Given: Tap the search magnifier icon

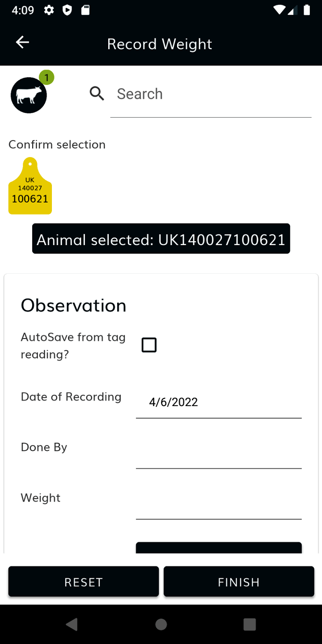Looking at the screenshot, I should [97, 93].
